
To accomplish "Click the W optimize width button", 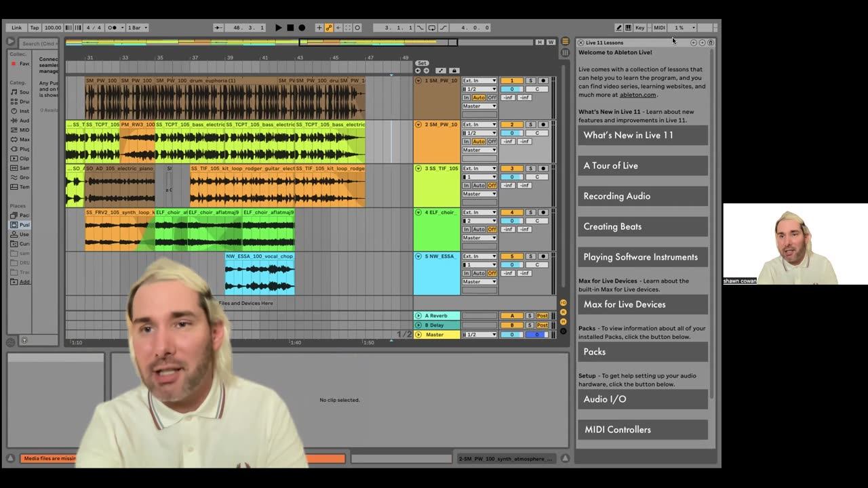I will [550, 42].
